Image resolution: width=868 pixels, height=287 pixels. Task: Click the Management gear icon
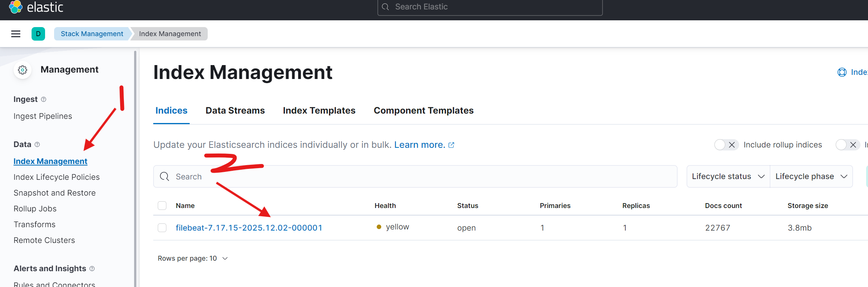[x=23, y=70]
